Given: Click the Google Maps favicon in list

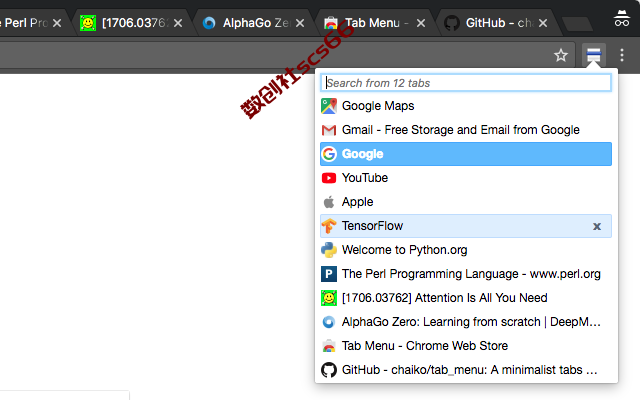Looking at the screenshot, I should tap(329, 106).
